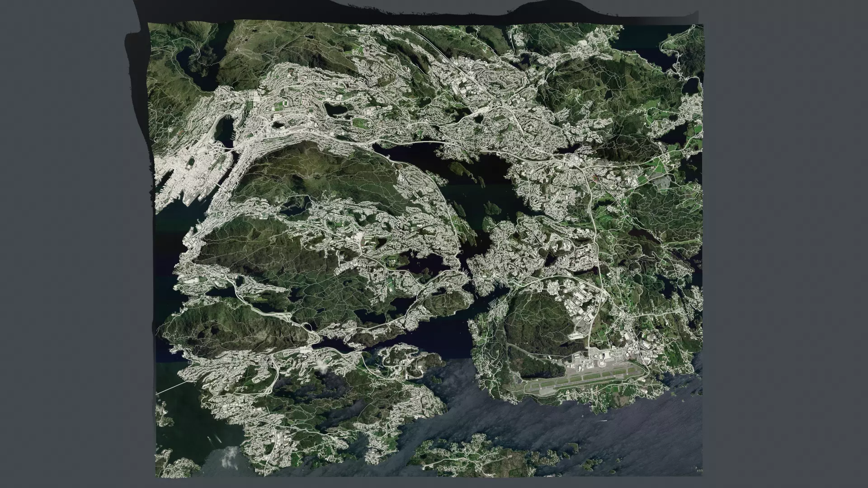Screen dimensions: 868x488
Task: Click the white cloud near the bottom-left corner
Action: pyautogui.click(x=230, y=456)
